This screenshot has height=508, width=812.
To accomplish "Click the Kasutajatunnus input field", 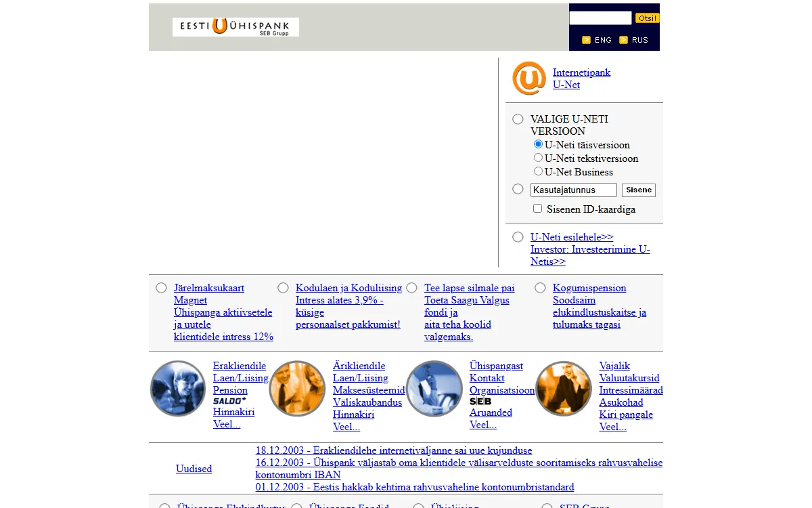I will pos(574,190).
